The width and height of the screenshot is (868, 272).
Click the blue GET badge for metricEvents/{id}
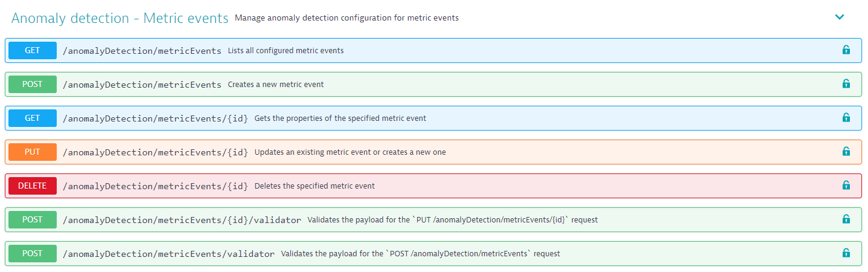point(33,118)
